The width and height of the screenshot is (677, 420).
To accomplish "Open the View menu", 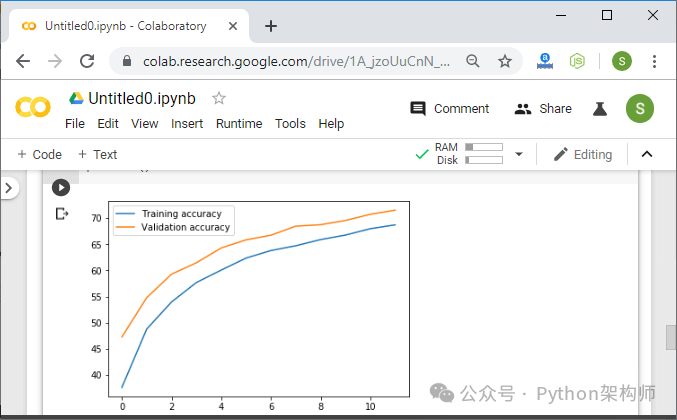I will coord(145,123).
